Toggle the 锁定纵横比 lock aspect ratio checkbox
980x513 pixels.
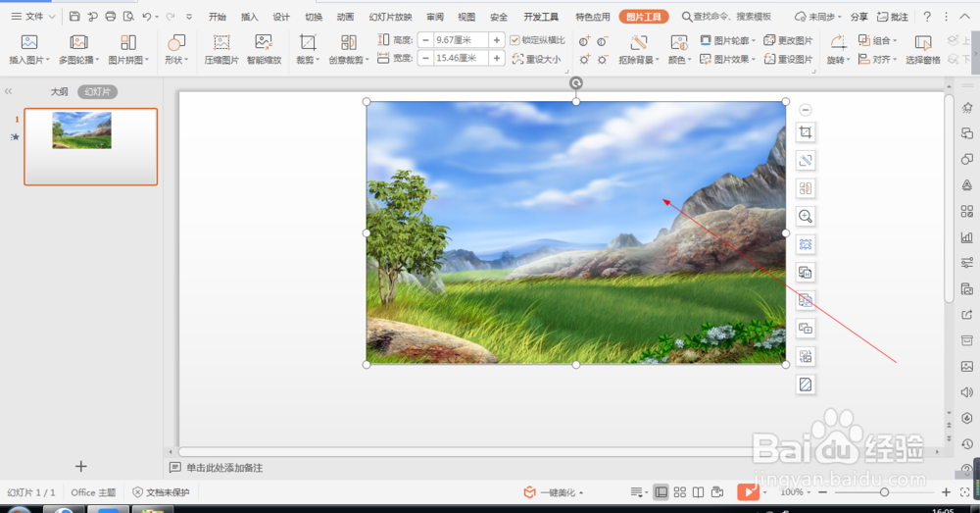point(515,40)
